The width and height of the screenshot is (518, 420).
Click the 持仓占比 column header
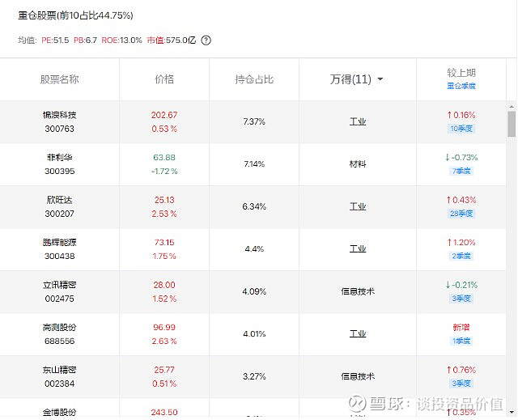coord(254,79)
